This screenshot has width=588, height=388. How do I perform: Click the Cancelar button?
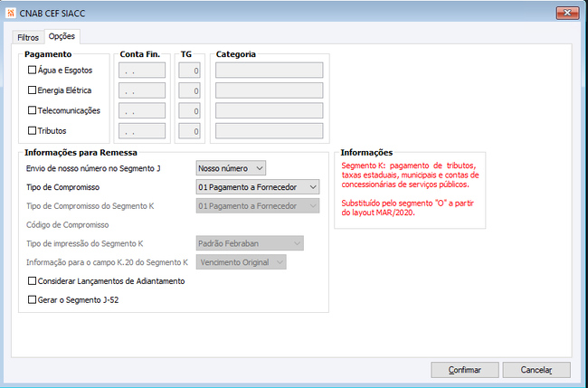(536, 370)
